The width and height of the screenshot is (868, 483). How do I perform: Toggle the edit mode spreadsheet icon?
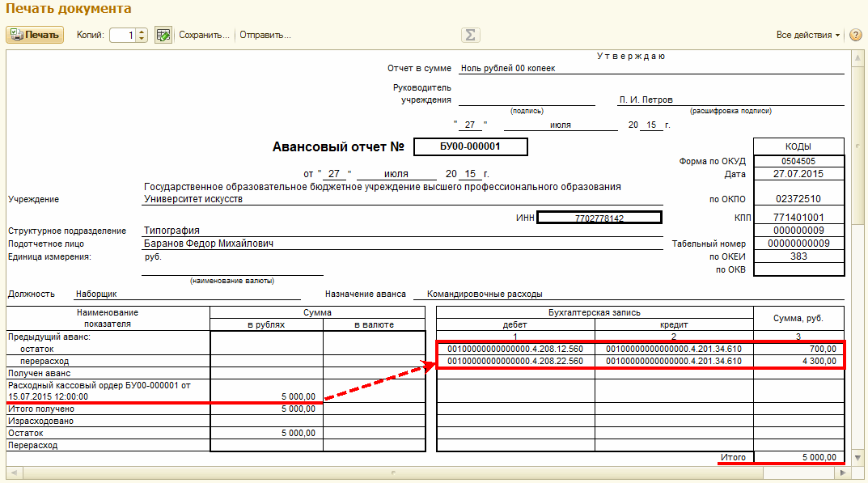click(x=163, y=35)
